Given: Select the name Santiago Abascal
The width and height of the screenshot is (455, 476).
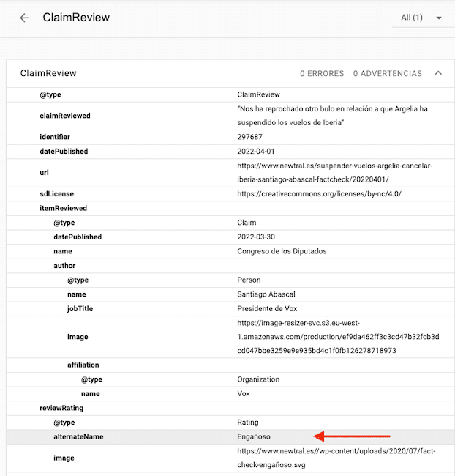Looking at the screenshot, I should (266, 294).
